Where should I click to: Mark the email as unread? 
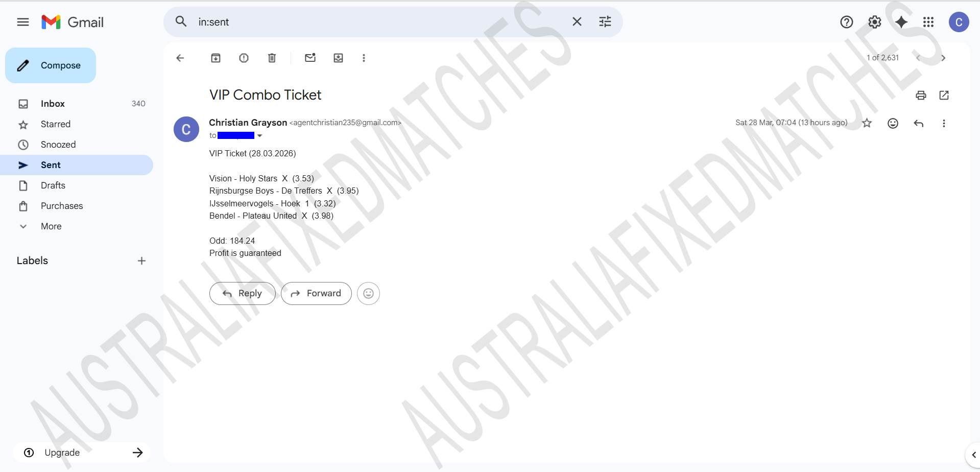pos(310,58)
